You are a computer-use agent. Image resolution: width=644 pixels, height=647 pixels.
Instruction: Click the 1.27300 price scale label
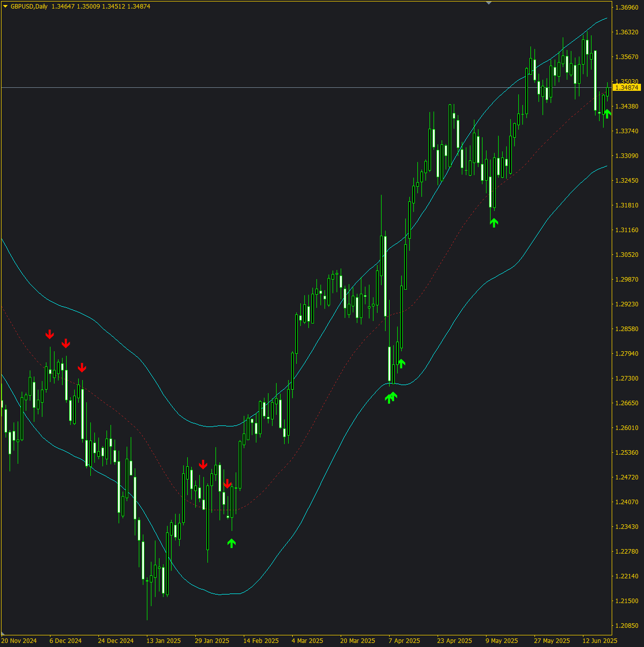(x=627, y=379)
